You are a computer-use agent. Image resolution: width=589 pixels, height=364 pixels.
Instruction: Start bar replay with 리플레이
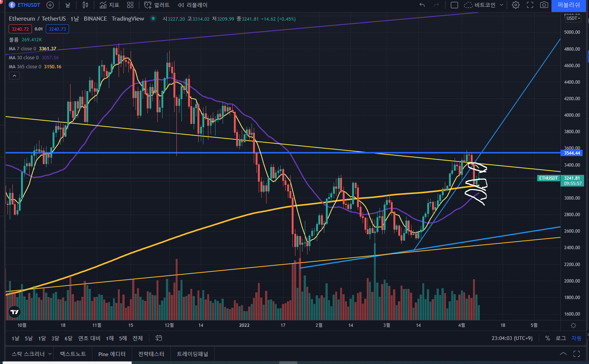pyautogui.click(x=193, y=5)
